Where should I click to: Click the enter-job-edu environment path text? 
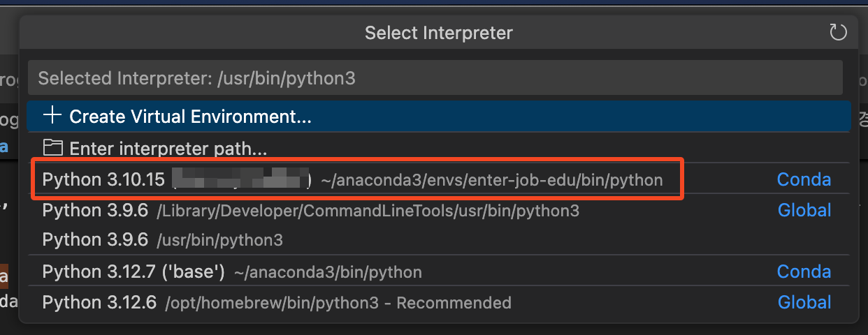491,180
